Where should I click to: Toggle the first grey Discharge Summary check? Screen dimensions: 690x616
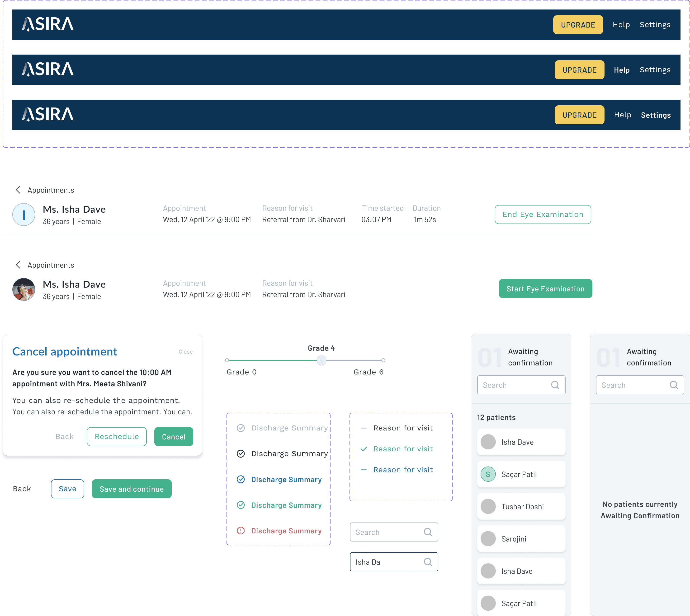[x=241, y=428]
